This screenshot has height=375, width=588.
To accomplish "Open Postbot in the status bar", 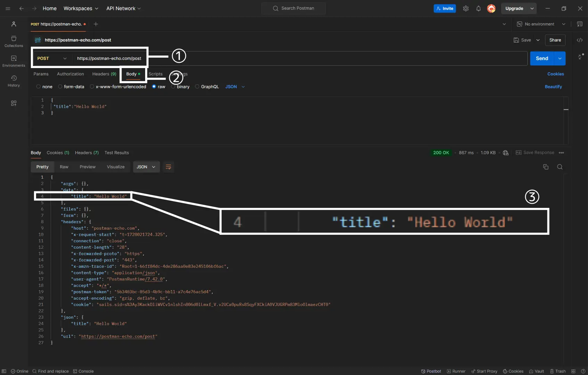I will pyautogui.click(x=431, y=371).
